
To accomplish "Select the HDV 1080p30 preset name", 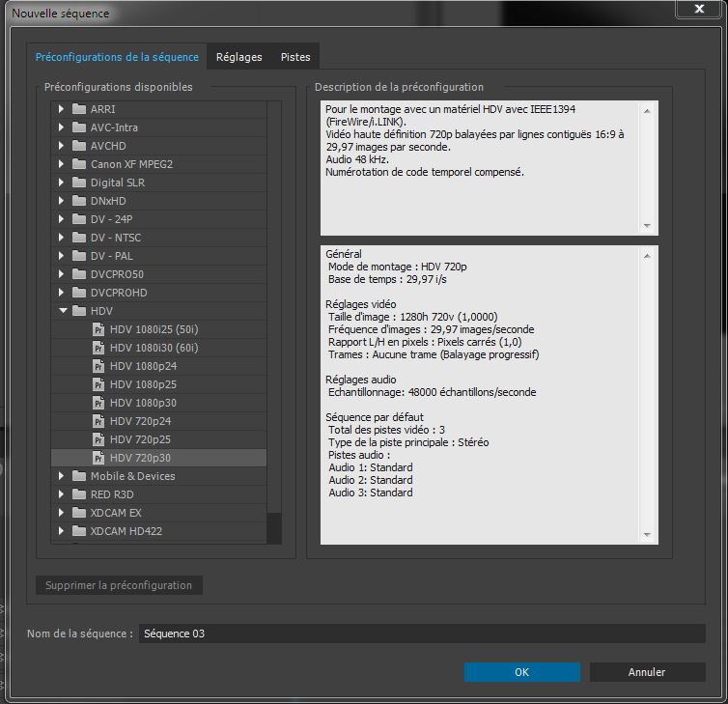I will tap(143, 403).
